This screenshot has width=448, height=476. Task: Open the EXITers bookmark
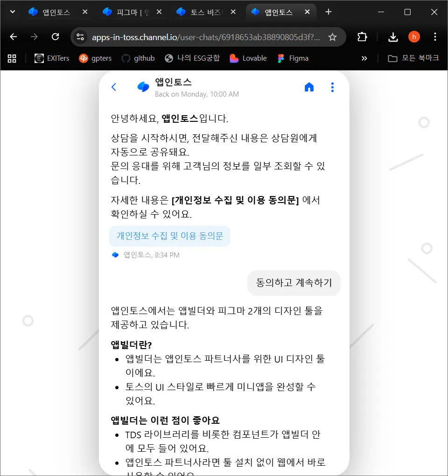point(52,58)
